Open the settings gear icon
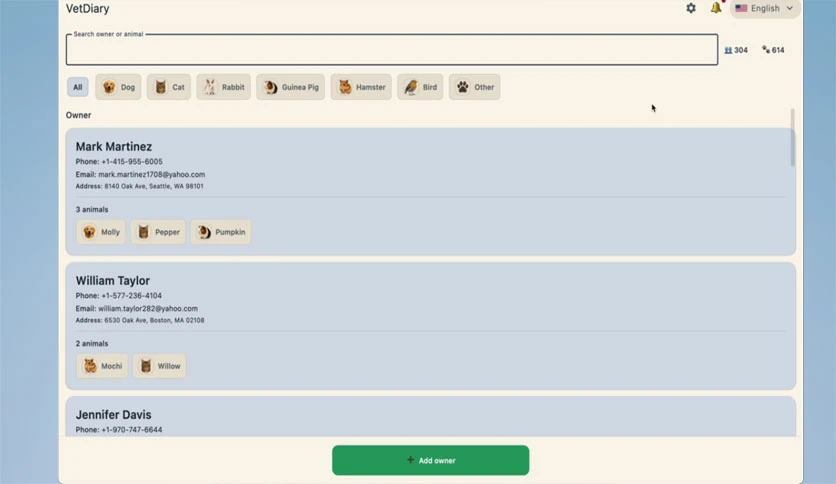The height and width of the screenshot is (484, 836). 690,8
